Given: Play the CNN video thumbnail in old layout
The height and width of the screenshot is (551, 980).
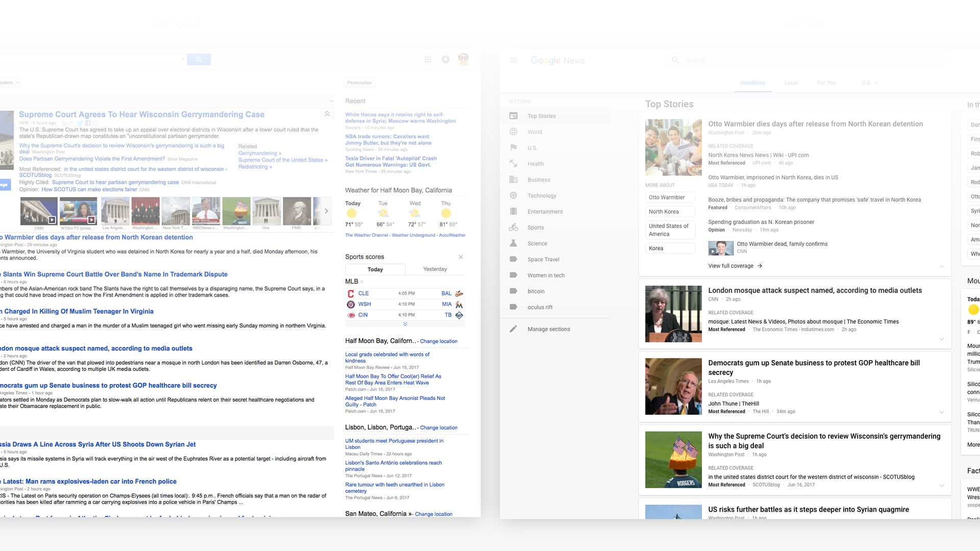Looking at the screenshot, I should pos(39,211).
